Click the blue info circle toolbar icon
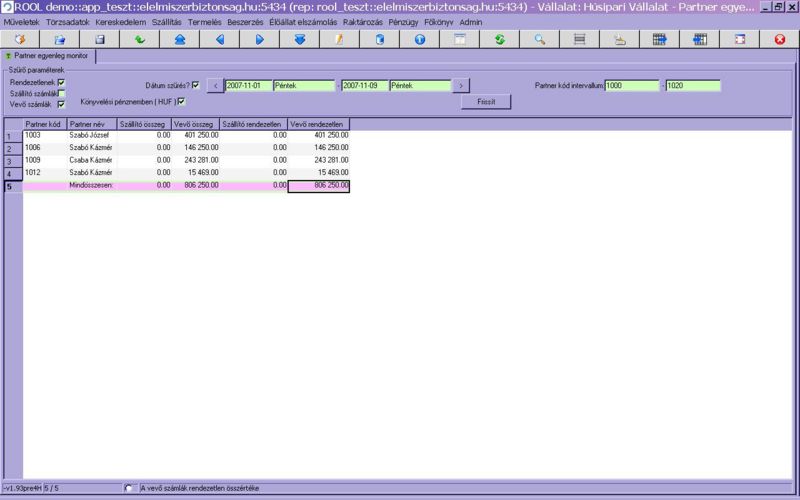This screenshot has height=500, width=800. tap(419, 39)
